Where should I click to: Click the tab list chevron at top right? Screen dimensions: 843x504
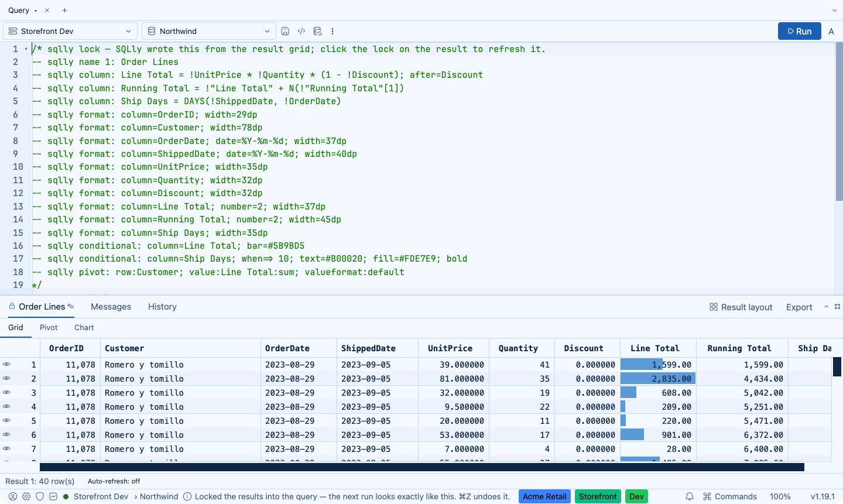(x=834, y=10)
